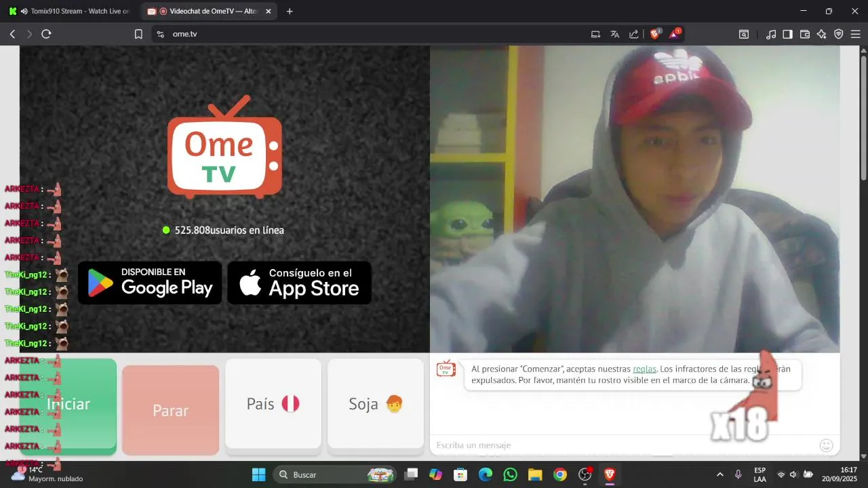Toggle the browser sidebar panel icon
868x488 pixels.
coord(787,34)
